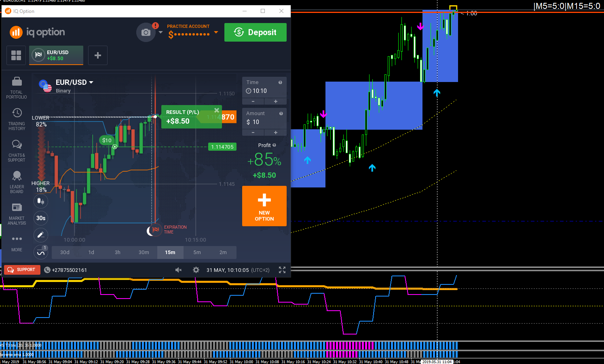Switch chart range to 30m
This screenshot has height=364, width=604.
click(x=144, y=252)
